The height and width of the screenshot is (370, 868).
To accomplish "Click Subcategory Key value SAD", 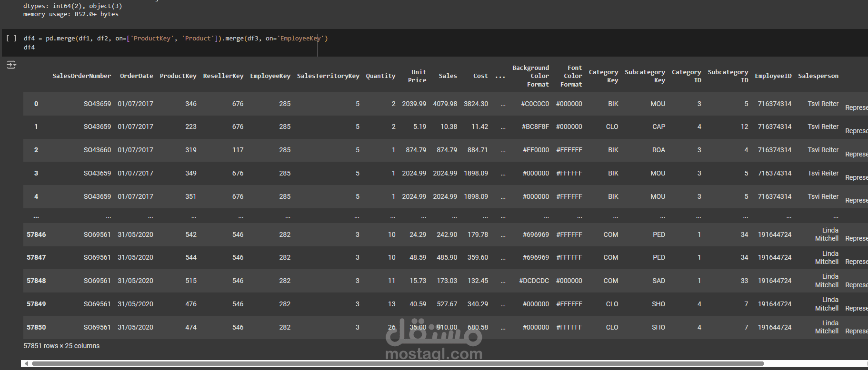I will [658, 281].
